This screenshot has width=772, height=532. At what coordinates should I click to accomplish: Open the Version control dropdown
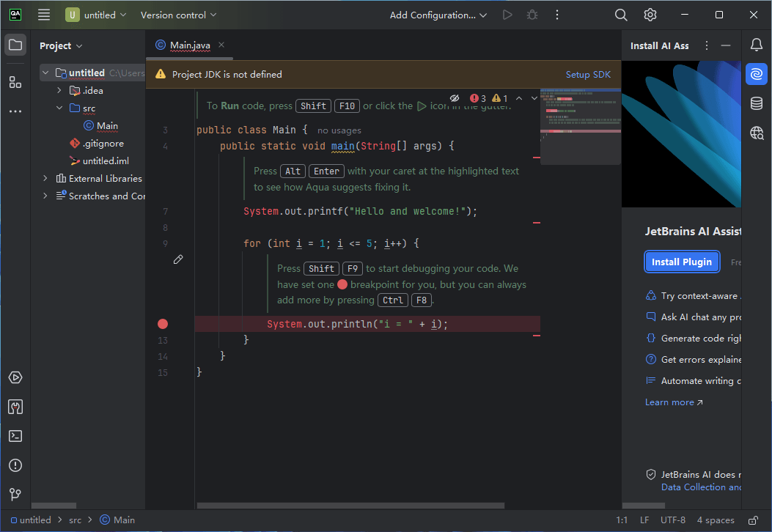point(178,15)
